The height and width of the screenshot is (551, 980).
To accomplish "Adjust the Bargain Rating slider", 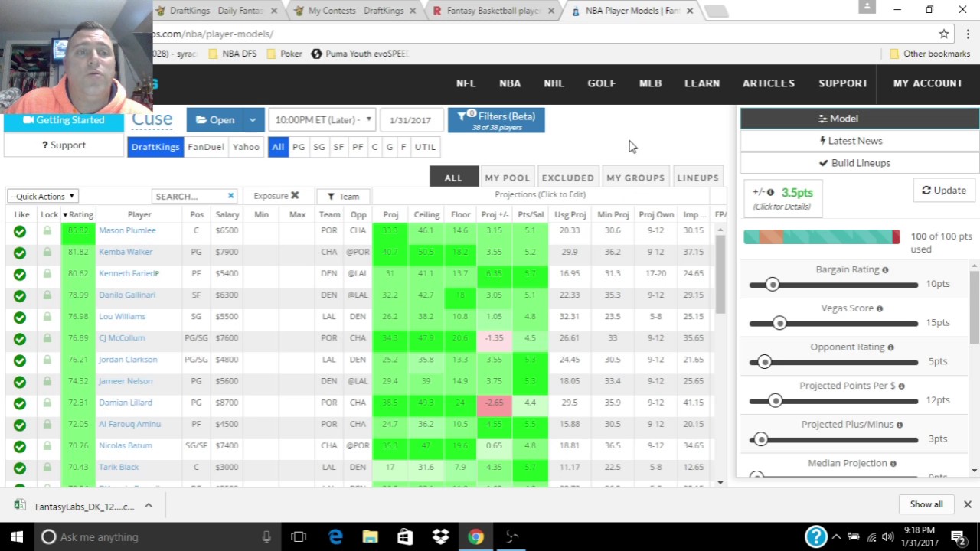I will (773, 285).
